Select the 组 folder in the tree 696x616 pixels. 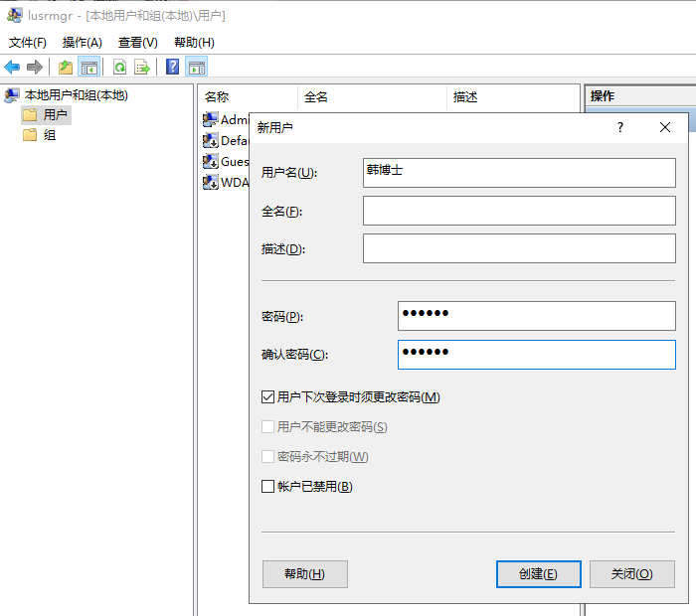[49, 135]
